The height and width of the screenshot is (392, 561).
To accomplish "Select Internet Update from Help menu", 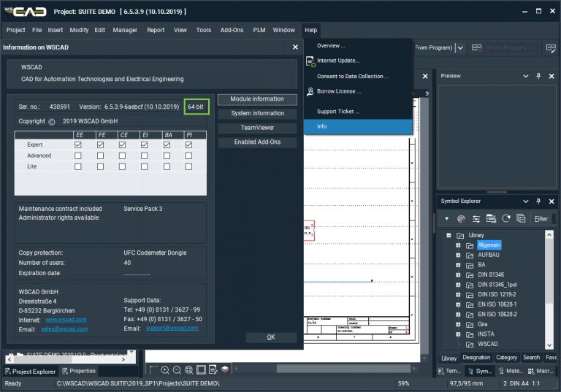I will 337,61.
